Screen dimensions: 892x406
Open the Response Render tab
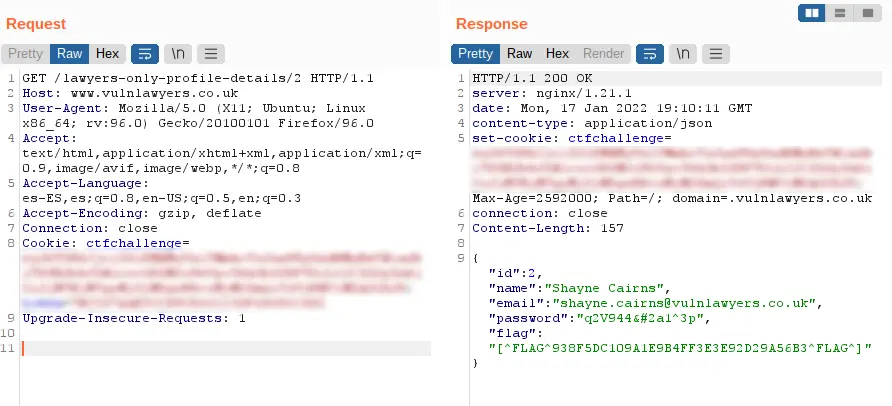[604, 54]
